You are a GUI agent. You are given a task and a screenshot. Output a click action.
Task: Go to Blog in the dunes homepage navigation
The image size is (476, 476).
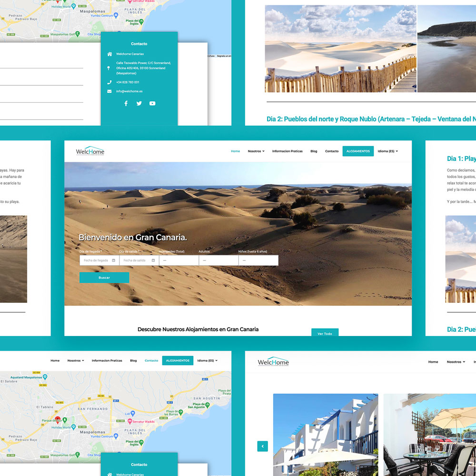314,151
